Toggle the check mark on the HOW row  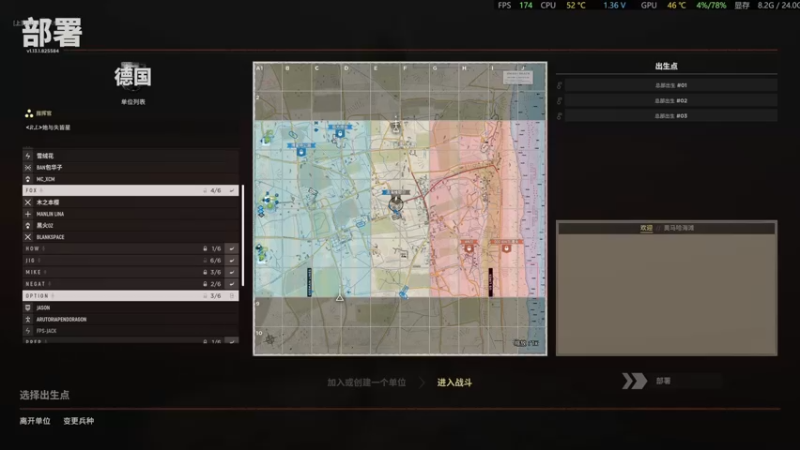coord(232,248)
